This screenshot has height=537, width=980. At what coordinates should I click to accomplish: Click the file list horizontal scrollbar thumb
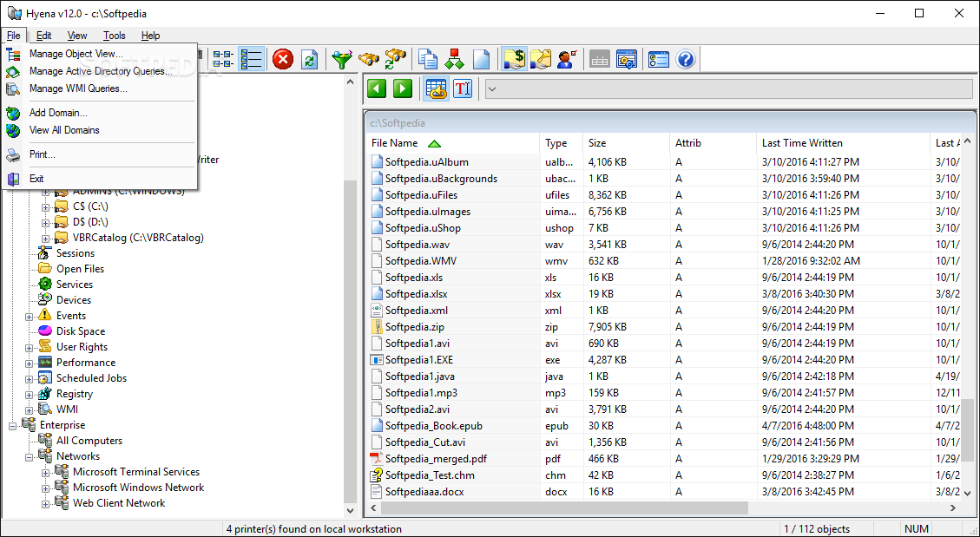pos(565,508)
